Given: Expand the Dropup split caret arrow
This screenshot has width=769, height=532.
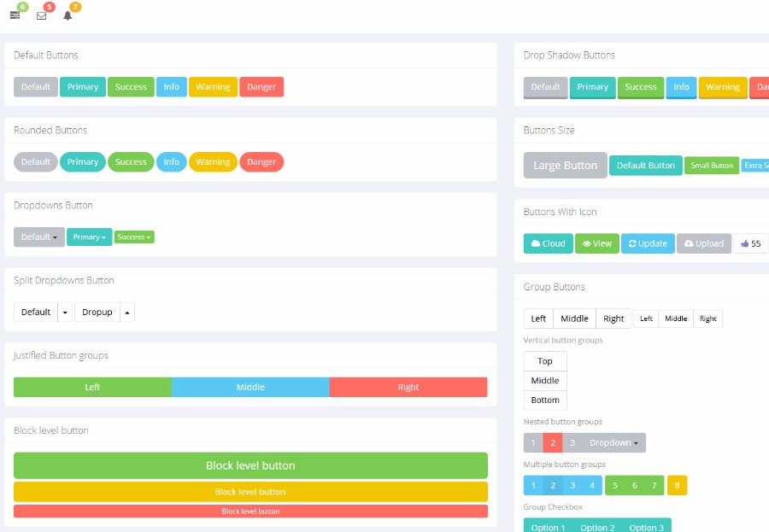Looking at the screenshot, I should pyautogui.click(x=127, y=313).
